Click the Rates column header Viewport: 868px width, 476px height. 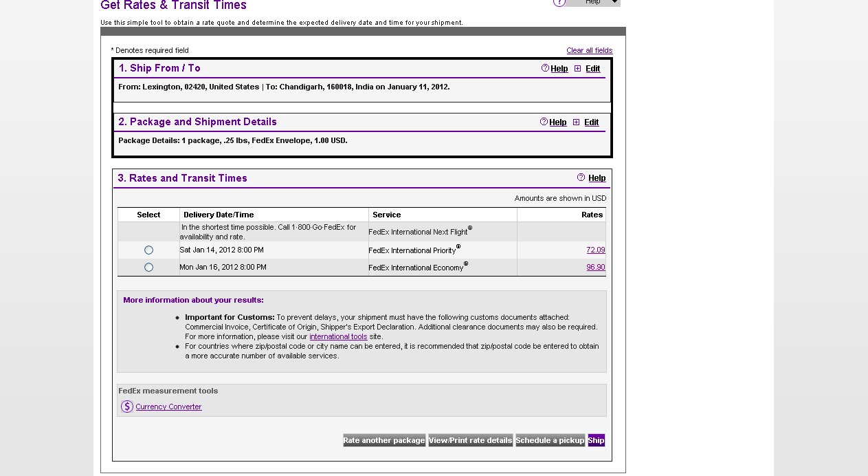pos(592,215)
